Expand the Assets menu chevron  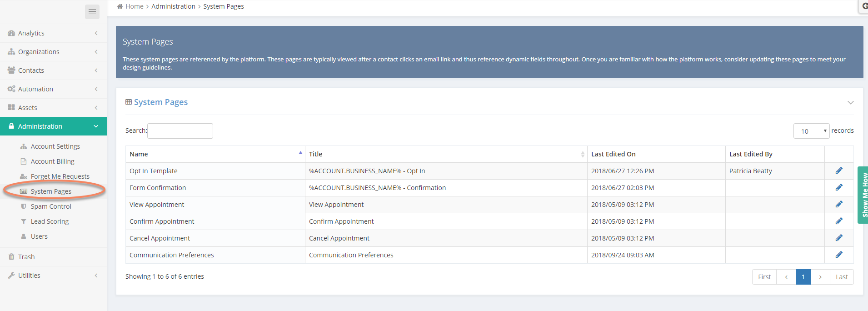point(96,108)
